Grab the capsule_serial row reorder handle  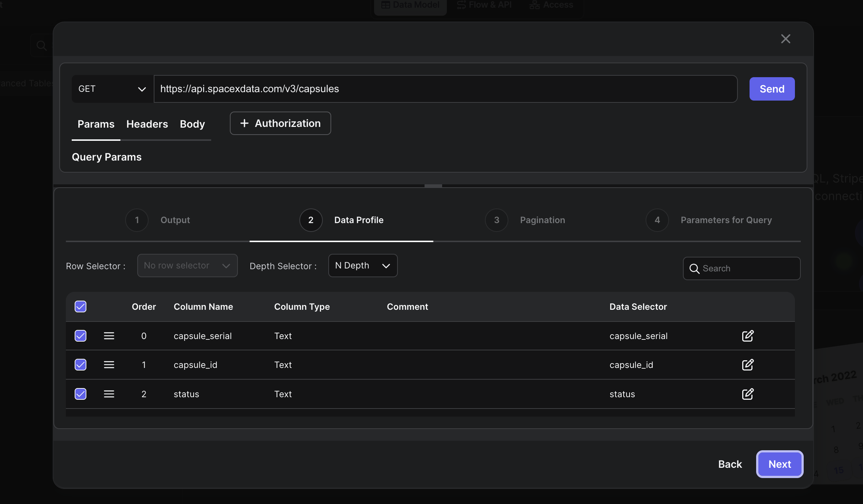[x=109, y=336]
